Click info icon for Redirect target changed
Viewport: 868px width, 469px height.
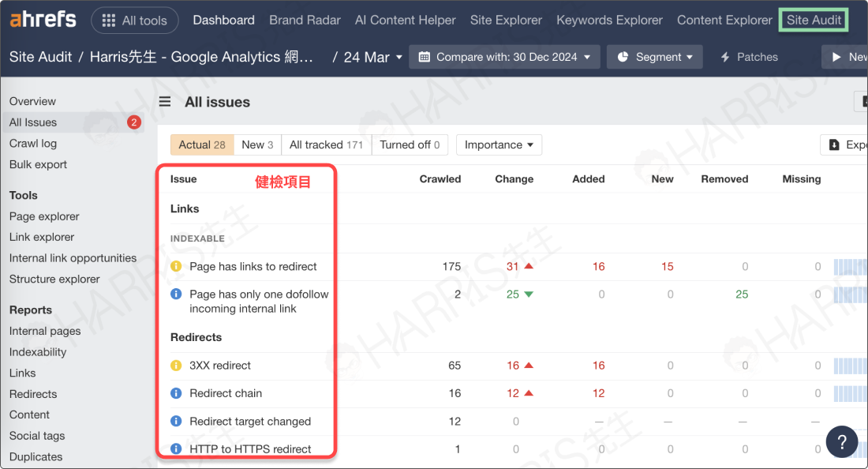(x=176, y=422)
